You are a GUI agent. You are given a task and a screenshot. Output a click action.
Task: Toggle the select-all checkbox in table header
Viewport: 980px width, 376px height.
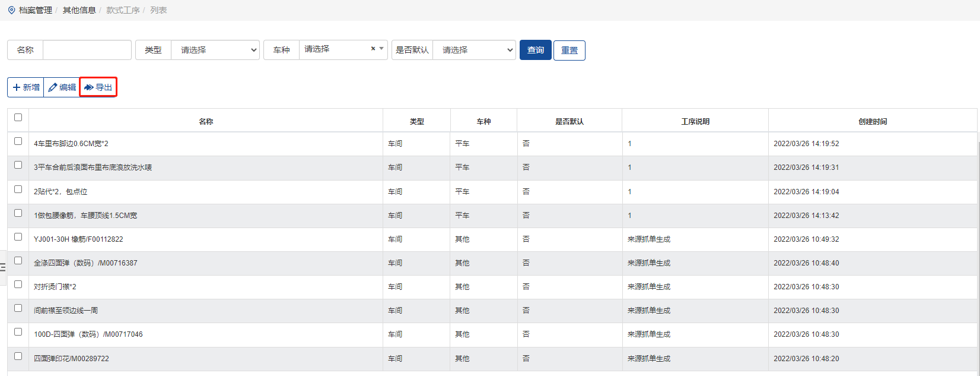(x=18, y=118)
